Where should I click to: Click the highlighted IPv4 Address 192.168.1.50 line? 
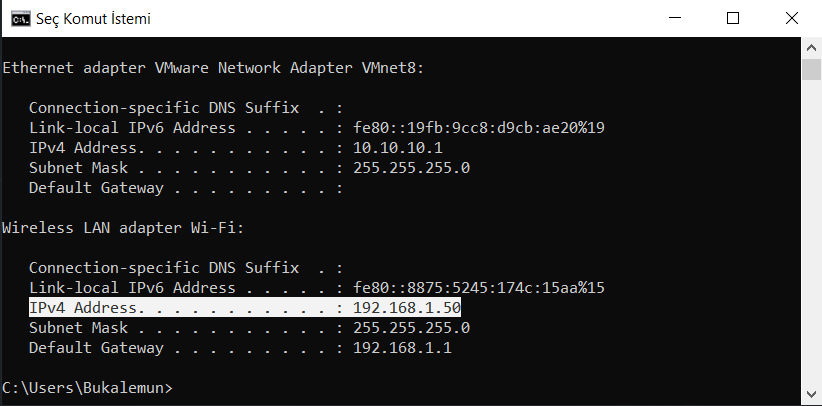click(245, 307)
